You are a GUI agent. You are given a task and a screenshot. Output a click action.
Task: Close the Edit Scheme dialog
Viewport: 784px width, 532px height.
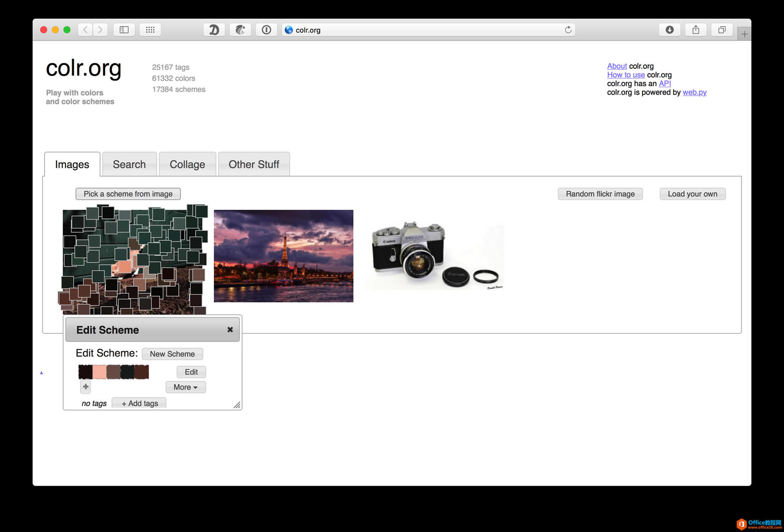[230, 330]
